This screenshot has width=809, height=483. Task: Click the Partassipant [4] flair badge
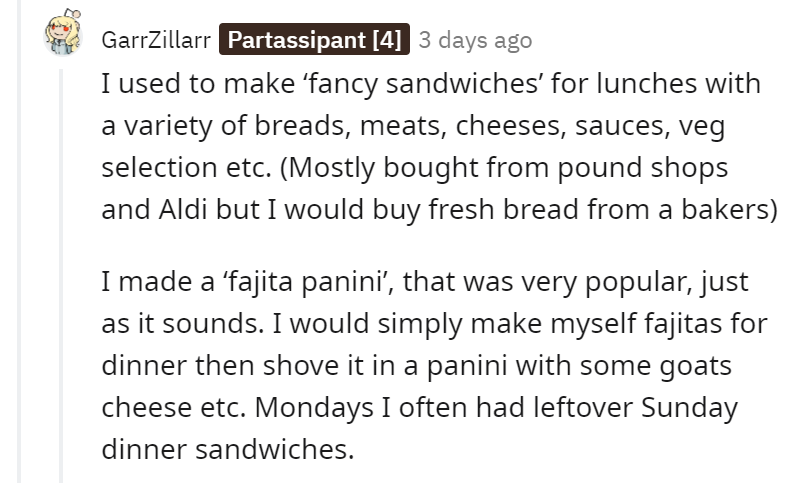pyautogui.click(x=314, y=39)
